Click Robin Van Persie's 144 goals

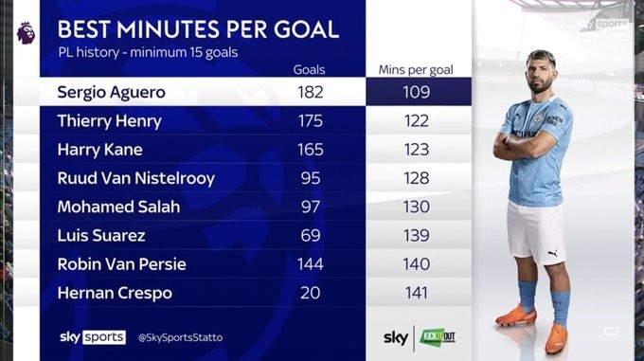click(311, 264)
